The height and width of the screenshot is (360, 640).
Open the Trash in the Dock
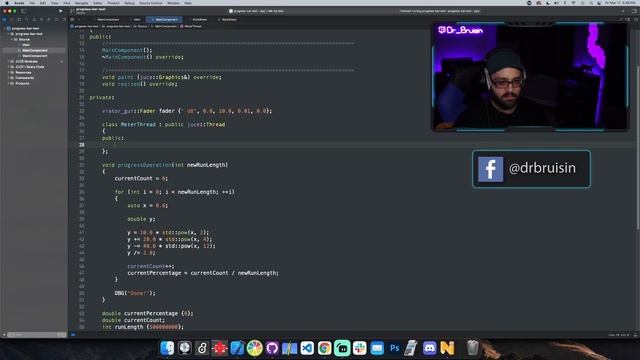(472, 348)
